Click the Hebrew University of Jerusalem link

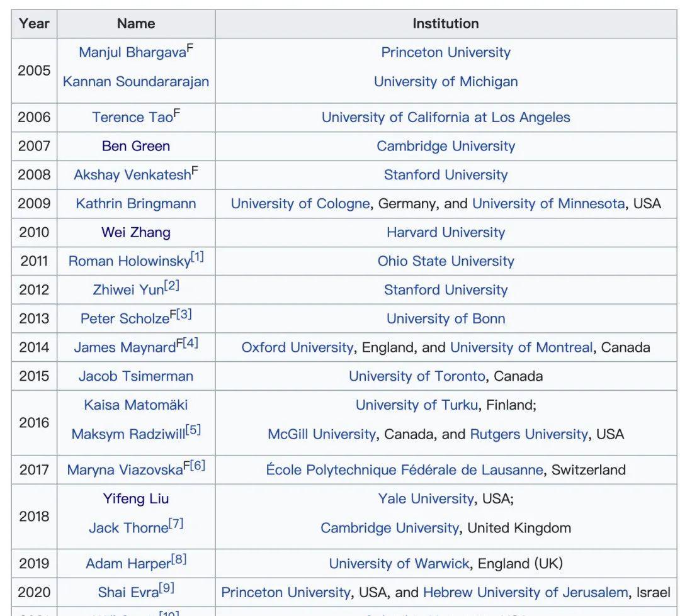(x=525, y=593)
